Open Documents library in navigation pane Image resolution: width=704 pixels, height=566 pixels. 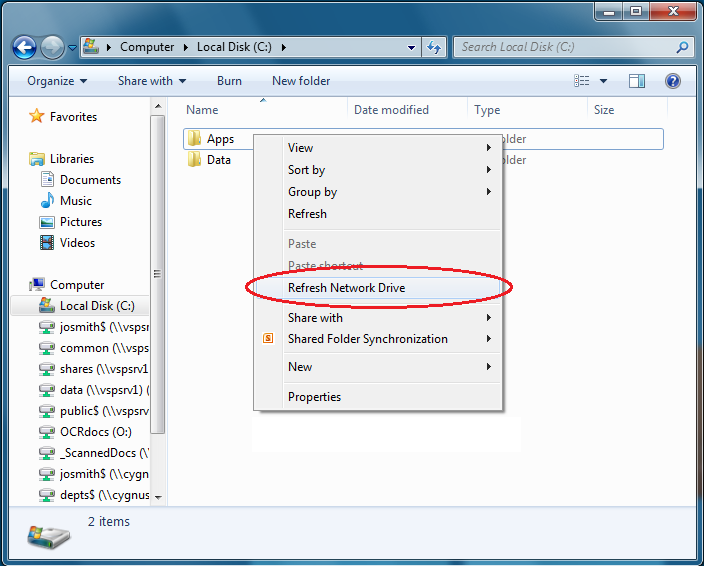tap(90, 180)
